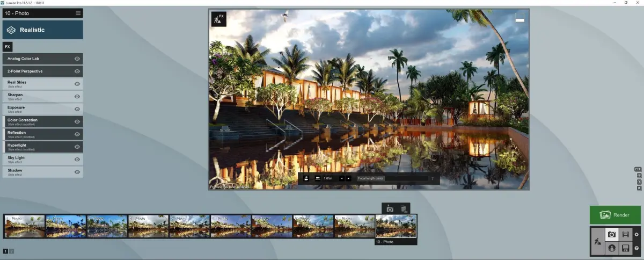Click the F11 quality key button
Image resolution: width=644 pixels, height=260 pixels.
639,169
